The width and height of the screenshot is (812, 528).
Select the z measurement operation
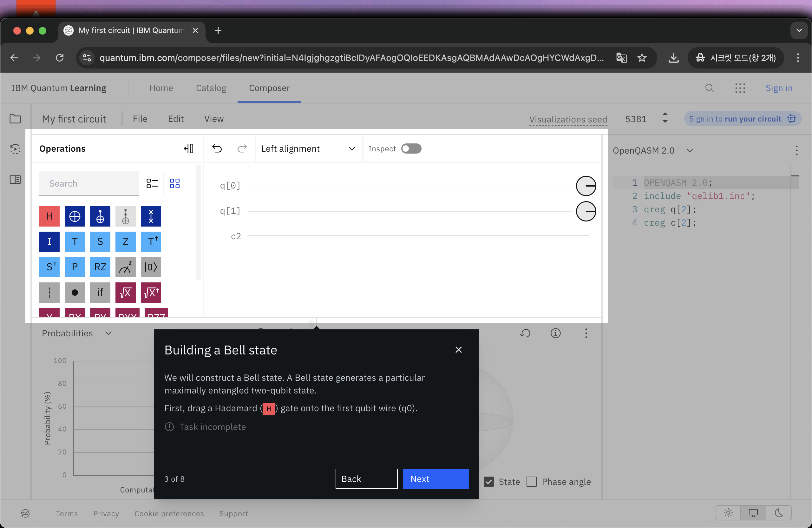(x=126, y=267)
